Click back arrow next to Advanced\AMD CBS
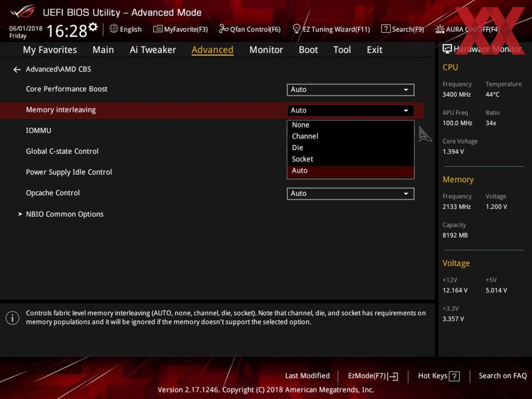 pos(17,70)
